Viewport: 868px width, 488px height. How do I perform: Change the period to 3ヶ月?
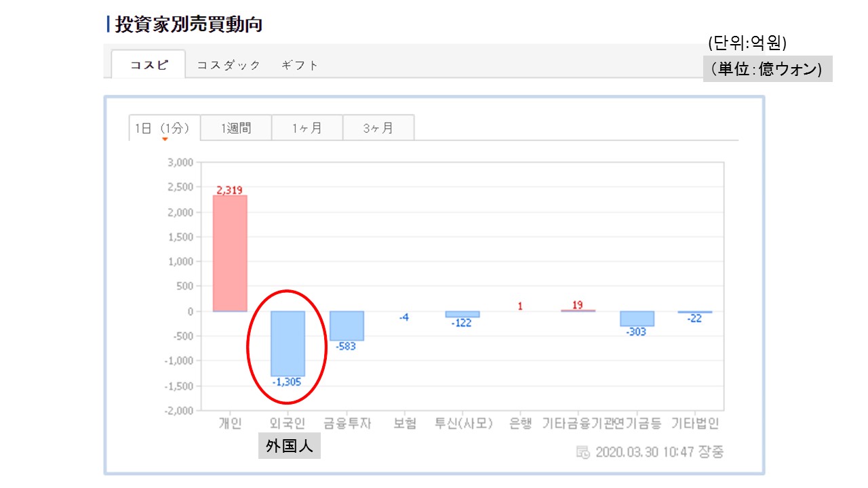click(x=378, y=128)
